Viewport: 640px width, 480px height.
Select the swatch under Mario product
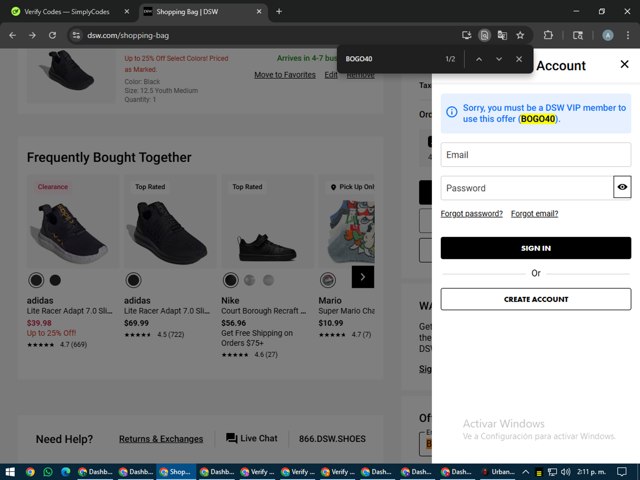pyautogui.click(x=328, y=280)
